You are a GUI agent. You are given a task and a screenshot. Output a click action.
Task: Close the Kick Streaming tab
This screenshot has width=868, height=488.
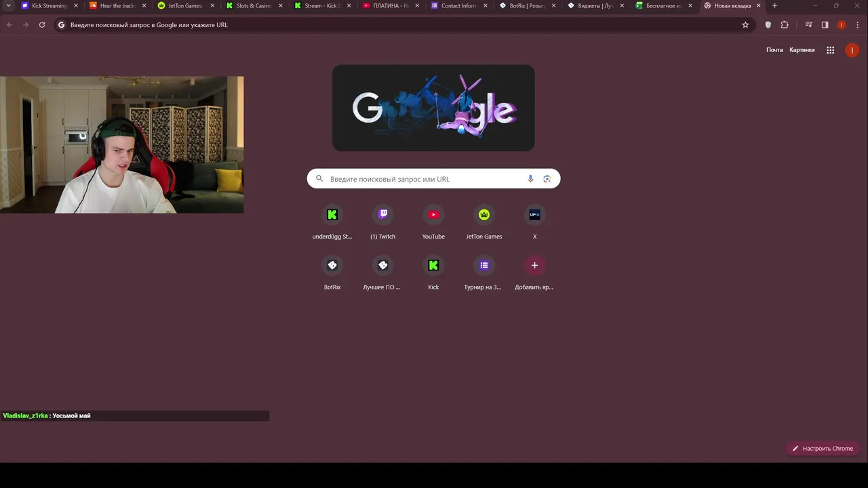coord(76,5)
